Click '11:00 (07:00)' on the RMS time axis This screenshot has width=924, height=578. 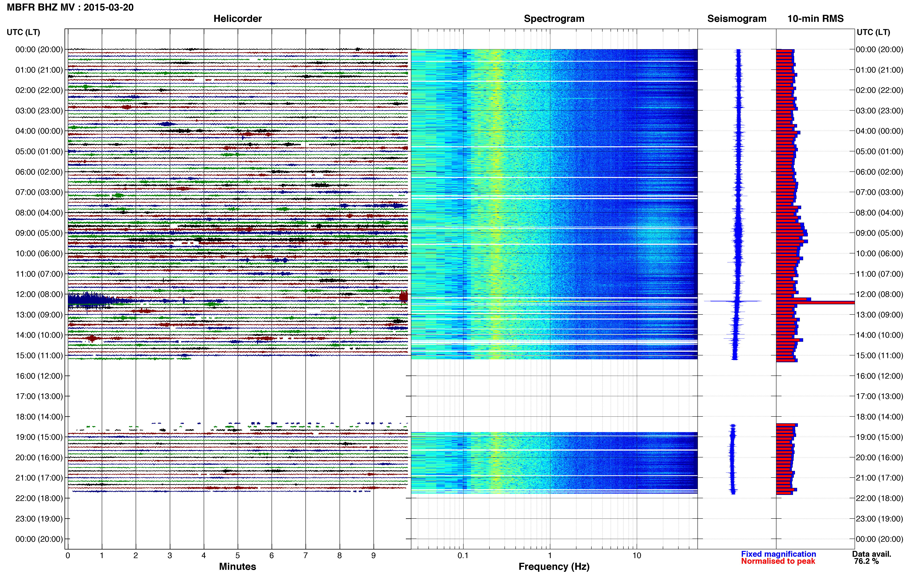(880, 274)
